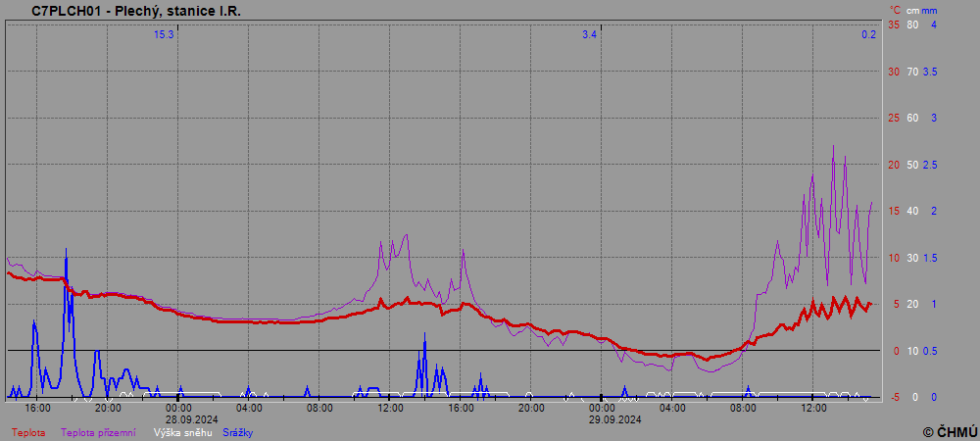The width and height of the screenshot is (980, 441).
Task: Click the cm axis unit label
Action: tap(911, 11)
